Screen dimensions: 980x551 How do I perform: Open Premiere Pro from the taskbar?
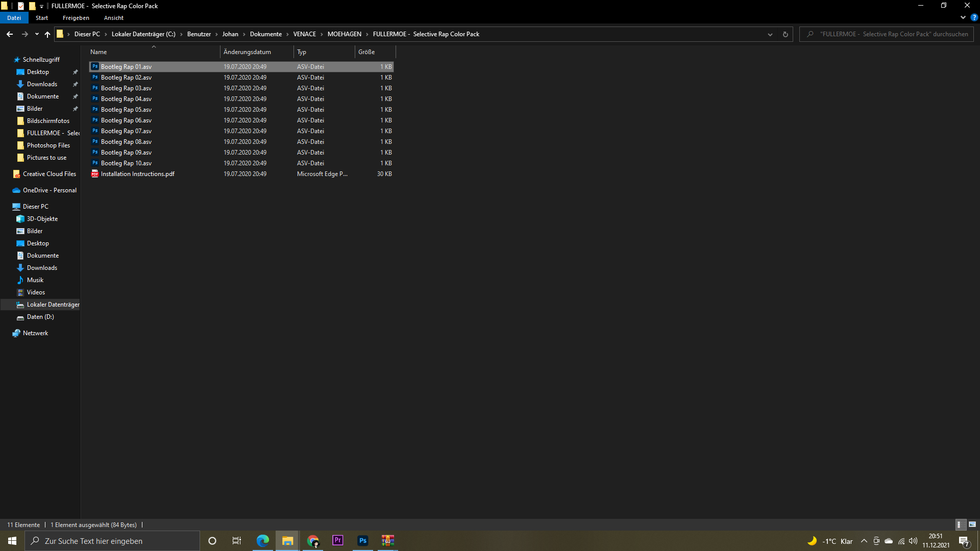[x=337, y=540]
